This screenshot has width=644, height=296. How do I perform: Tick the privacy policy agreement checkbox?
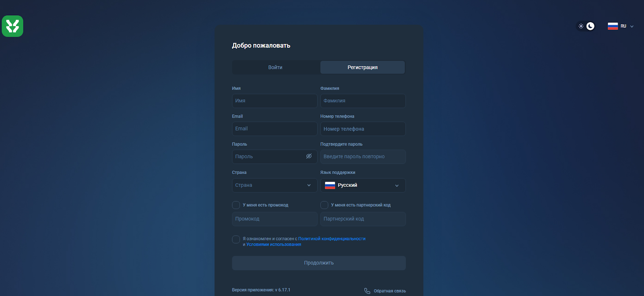click(236, 240)
